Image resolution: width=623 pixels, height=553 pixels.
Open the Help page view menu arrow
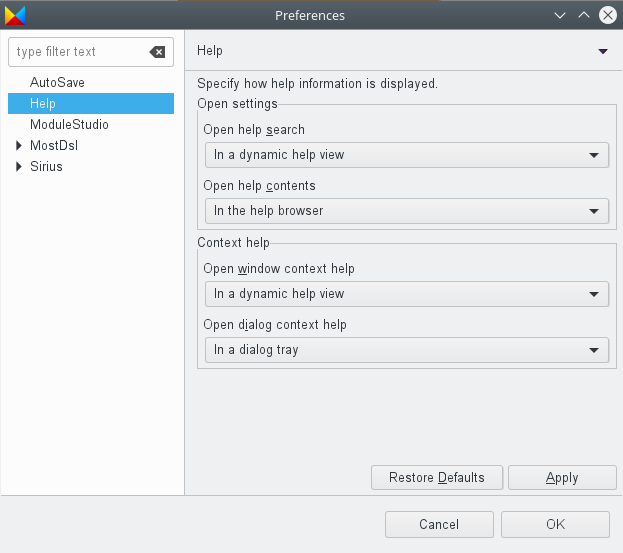(x=603, y=51)
